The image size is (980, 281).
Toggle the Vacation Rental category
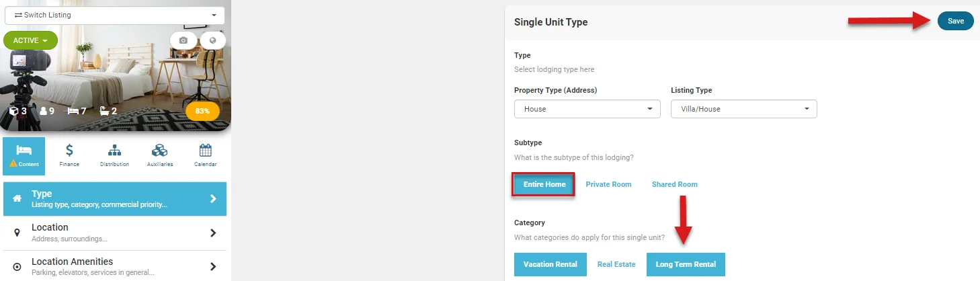click(550, 264)
